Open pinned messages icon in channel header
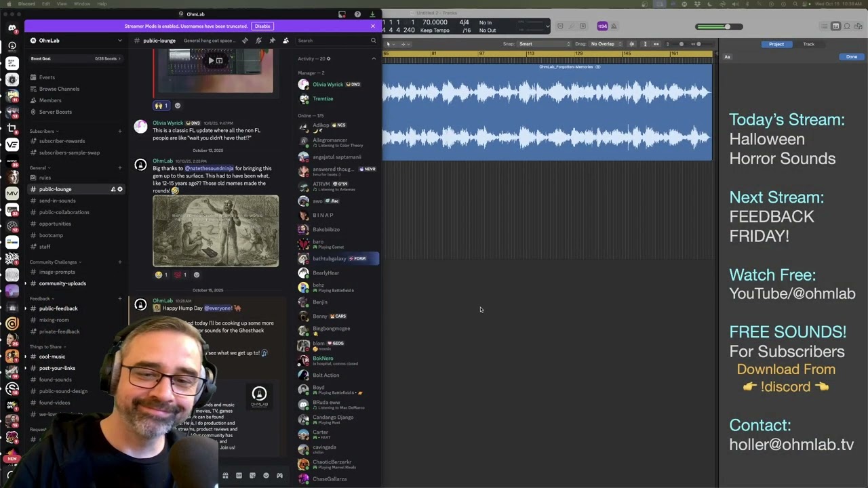Viewport: 868px width, 488px height. pyautogui.click(x=272, y=41)
